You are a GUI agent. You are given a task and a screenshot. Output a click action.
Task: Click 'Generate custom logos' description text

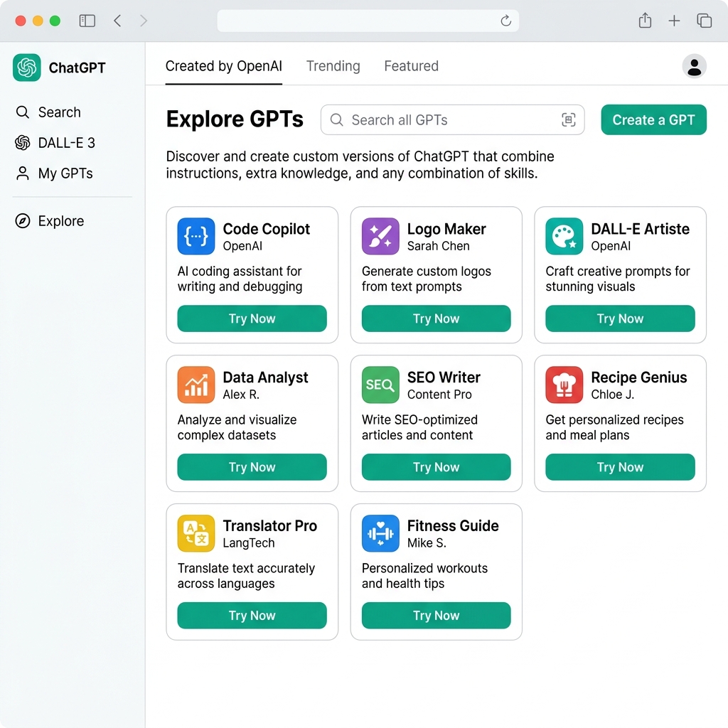[427, 279]
